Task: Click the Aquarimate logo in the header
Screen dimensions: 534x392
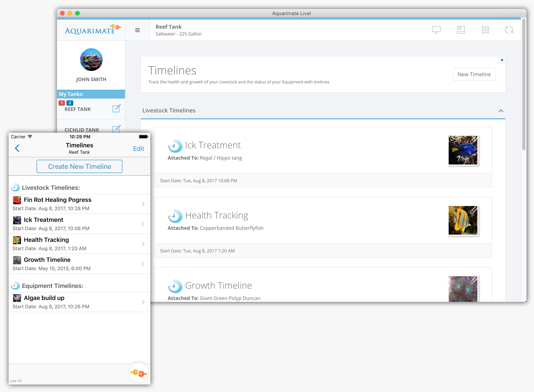Action: click(x=93, y=29)
